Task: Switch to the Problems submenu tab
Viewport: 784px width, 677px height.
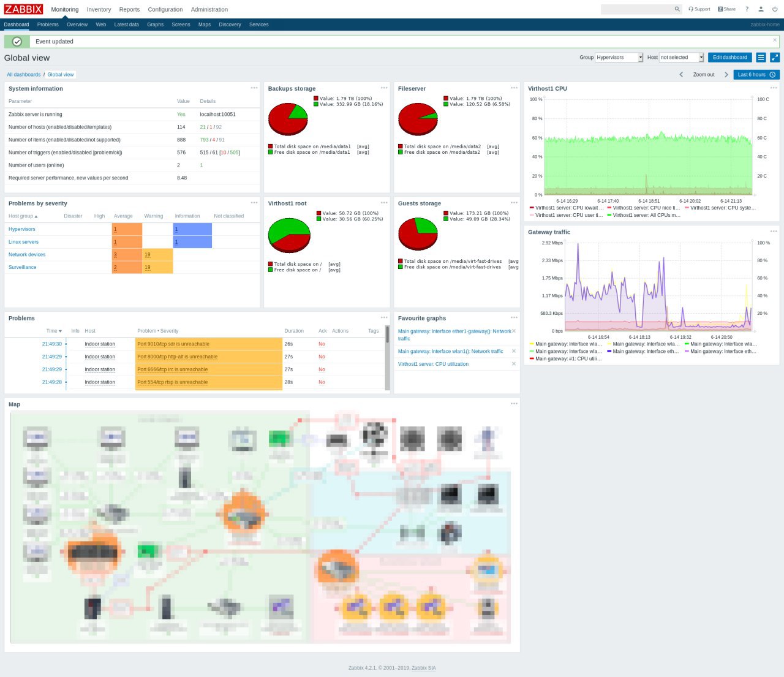Action: pyautogui.click(x=48, y=25)
